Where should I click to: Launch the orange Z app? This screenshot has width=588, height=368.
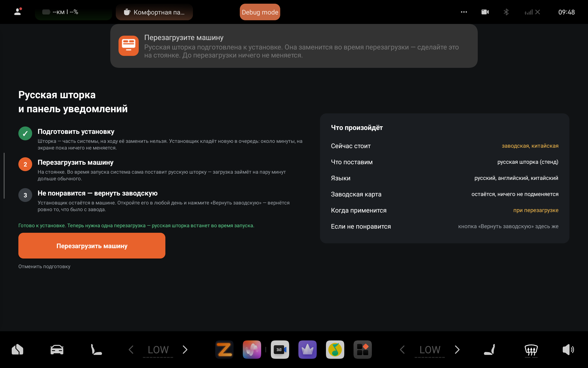[x=224, y=350]
